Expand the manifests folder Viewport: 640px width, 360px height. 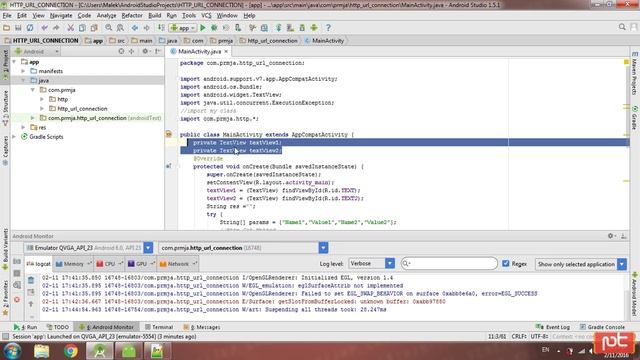(x=23, y=71)
